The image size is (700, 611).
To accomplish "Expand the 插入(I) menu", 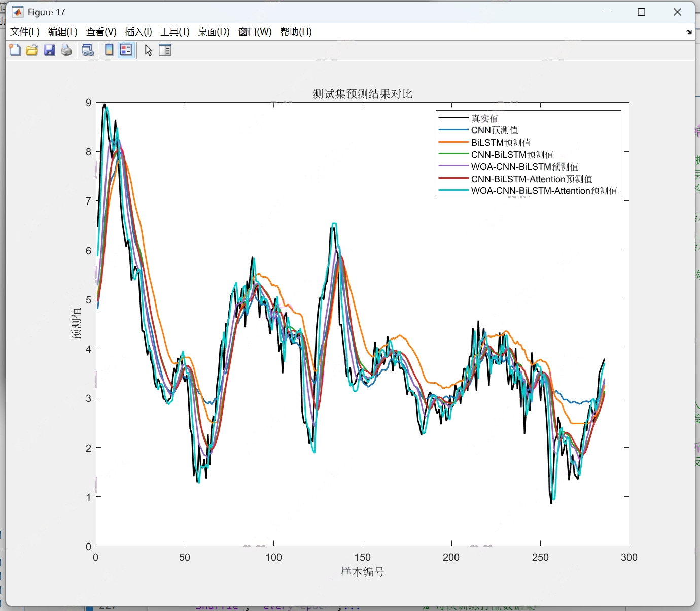I will tap(138, 32).
